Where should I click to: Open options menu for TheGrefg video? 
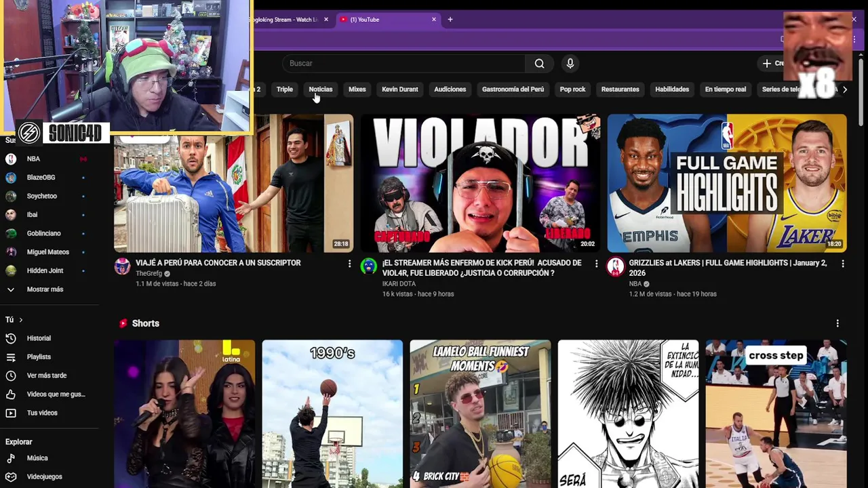(349, 264)
